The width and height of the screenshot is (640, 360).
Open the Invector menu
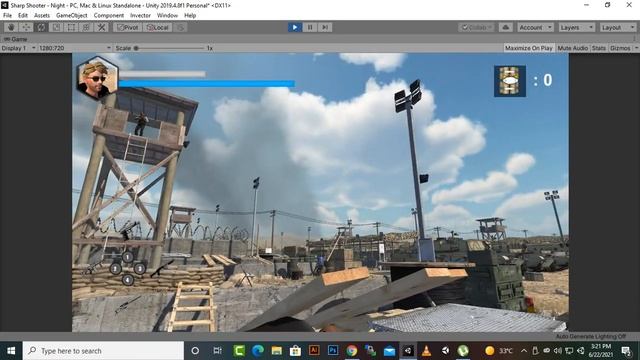tap(140, 16)
